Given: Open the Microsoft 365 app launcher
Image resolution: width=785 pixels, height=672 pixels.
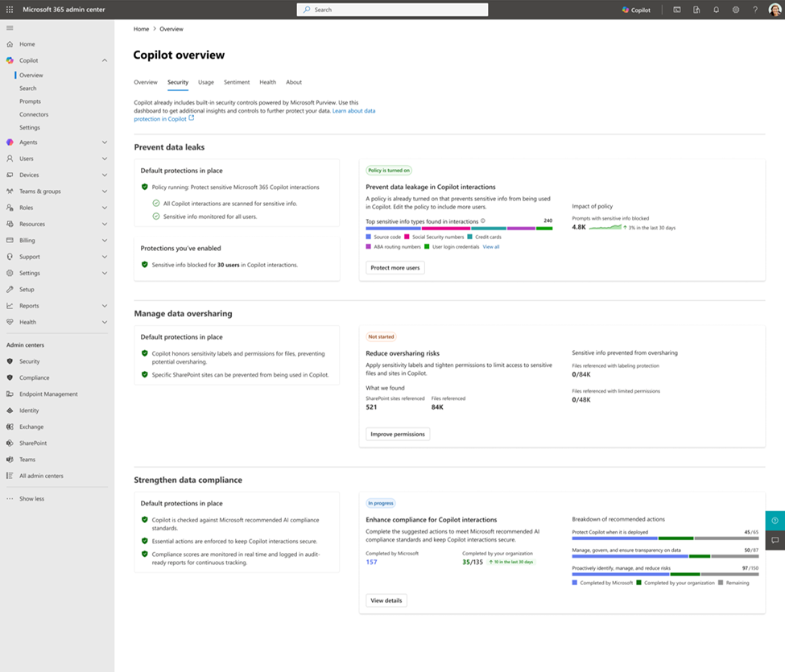Looking at the screenshot, I should 9,10.
